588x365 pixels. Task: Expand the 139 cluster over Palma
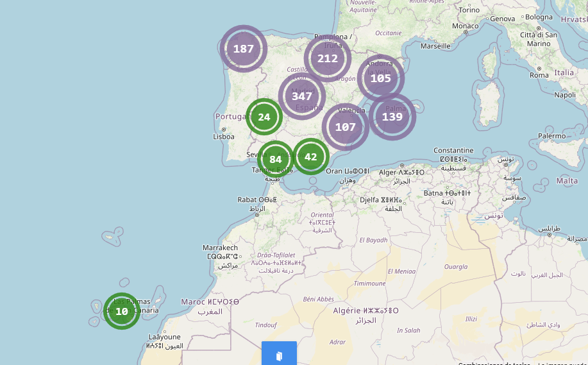point(392,117)
